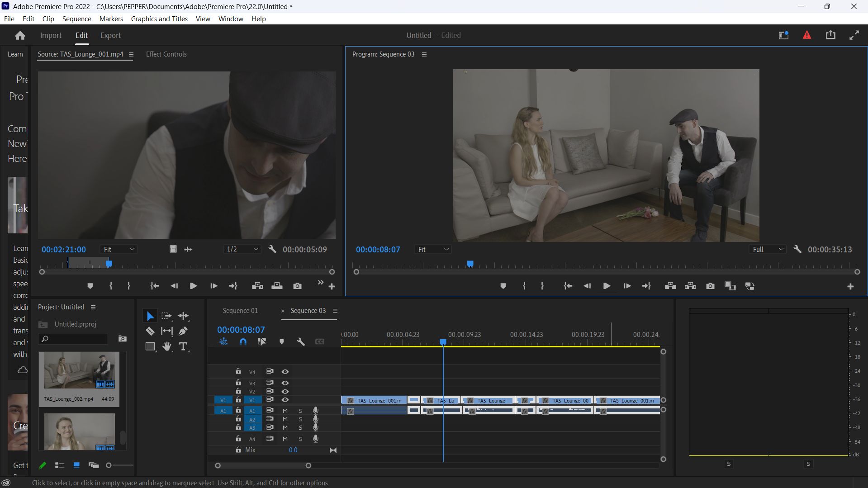Select the Pen tool in tools panel
This screenshot has height=488, width=868.
183,331
